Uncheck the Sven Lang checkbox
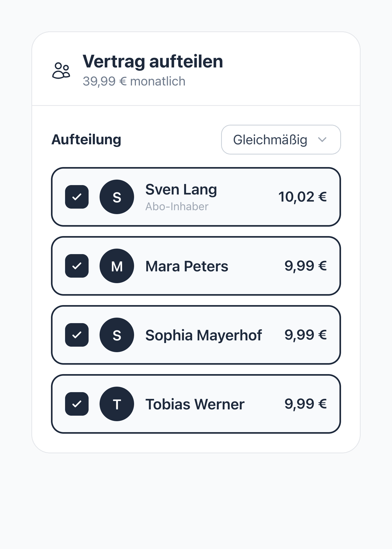This screenshot has width=392, height=549. coord(77,197)
